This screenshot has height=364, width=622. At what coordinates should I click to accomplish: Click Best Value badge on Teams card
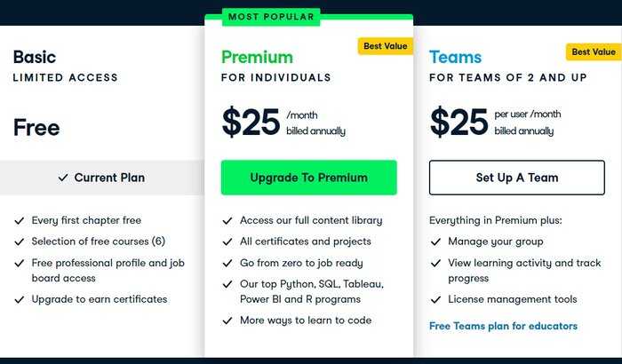click(594, 52)
